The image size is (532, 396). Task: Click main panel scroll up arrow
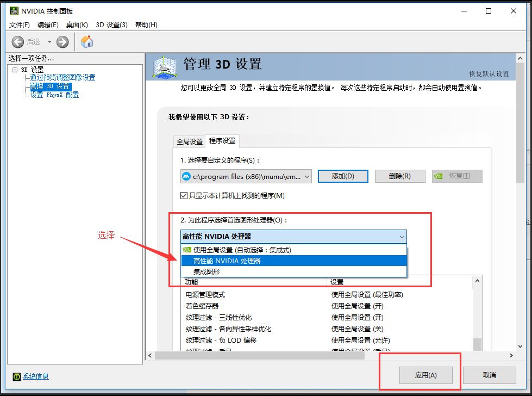520,58
